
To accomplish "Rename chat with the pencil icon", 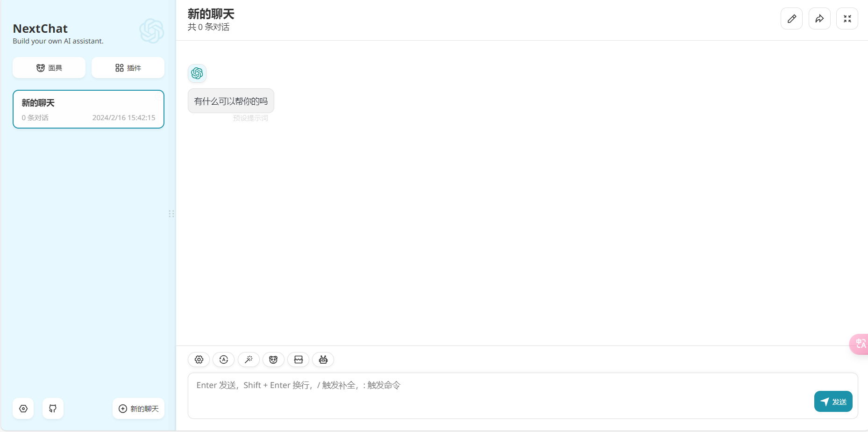I will 791,18.
